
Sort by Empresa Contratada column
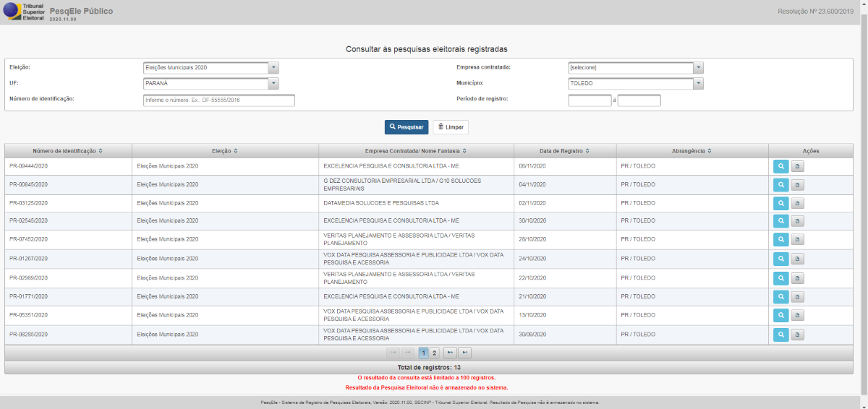pos(416,151)
